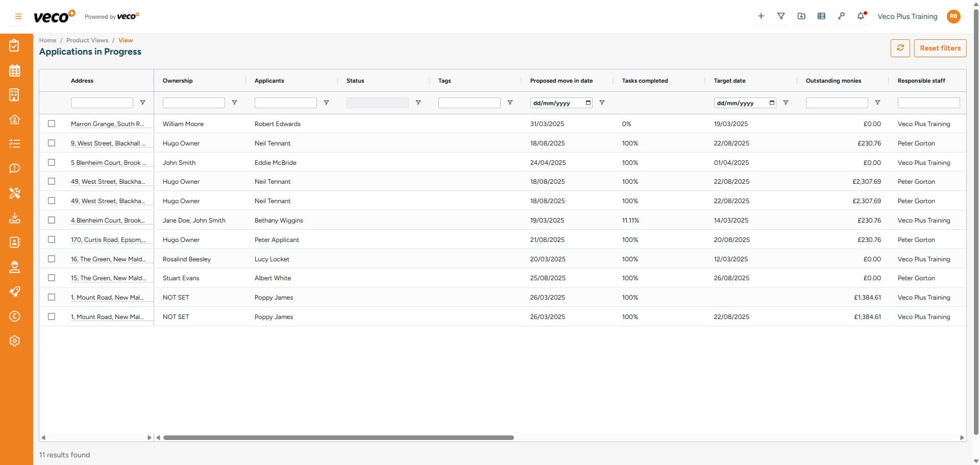Image resolution: width=980 pixels, height=465 pixels.
Task: Open the finance pound sterling section
Action: tap(15, 316)
